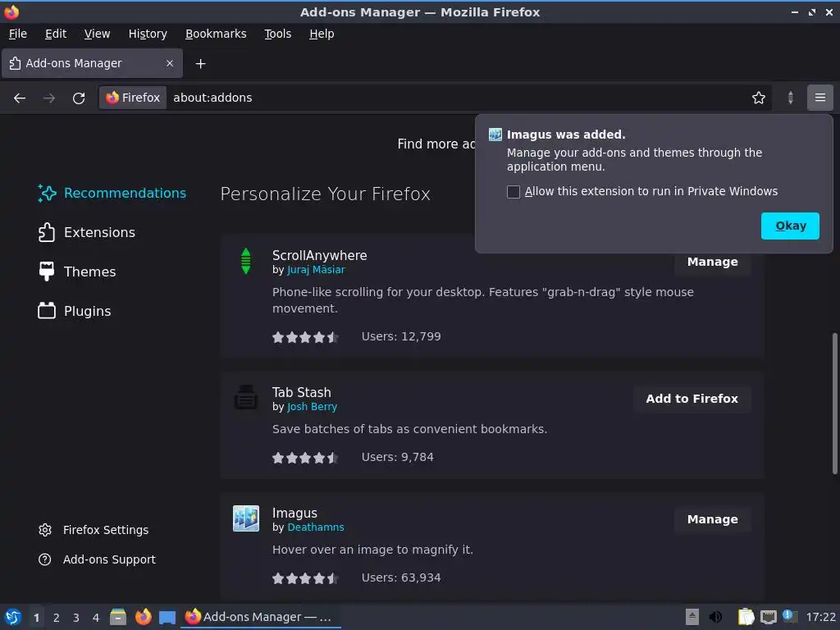Click the 'Users: 12,799' text
Screen dimensions: 840x630
[401, 336]
